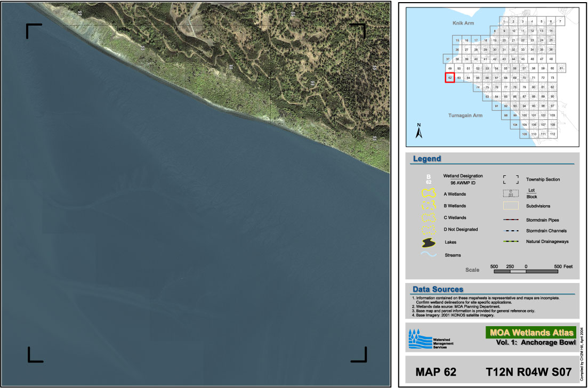Click the black Lakes legend symbol
588x388 pixels.
(x=428, y=242)
